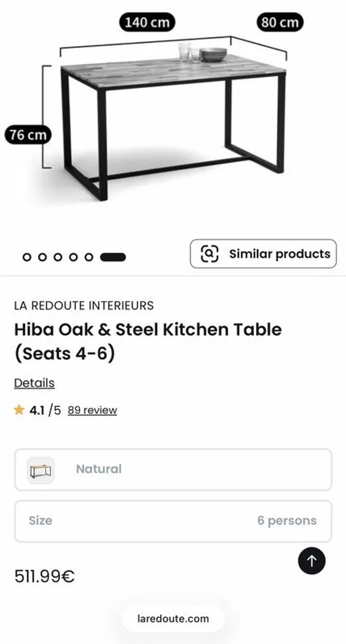
Task: Open the Similar products button
Action: (x=263, y=254)
